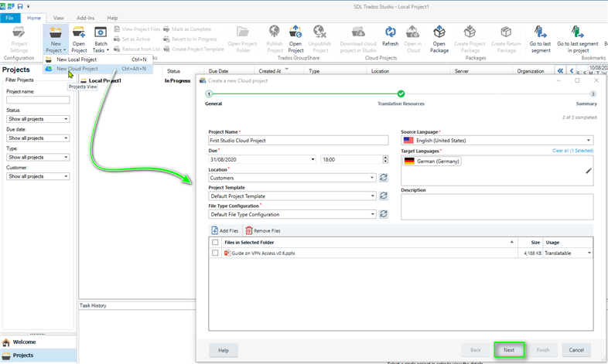Edit target languages with pencil icon
Viewport: 608px width, 364px height.
pyautogui.click(x=589, y=171)
